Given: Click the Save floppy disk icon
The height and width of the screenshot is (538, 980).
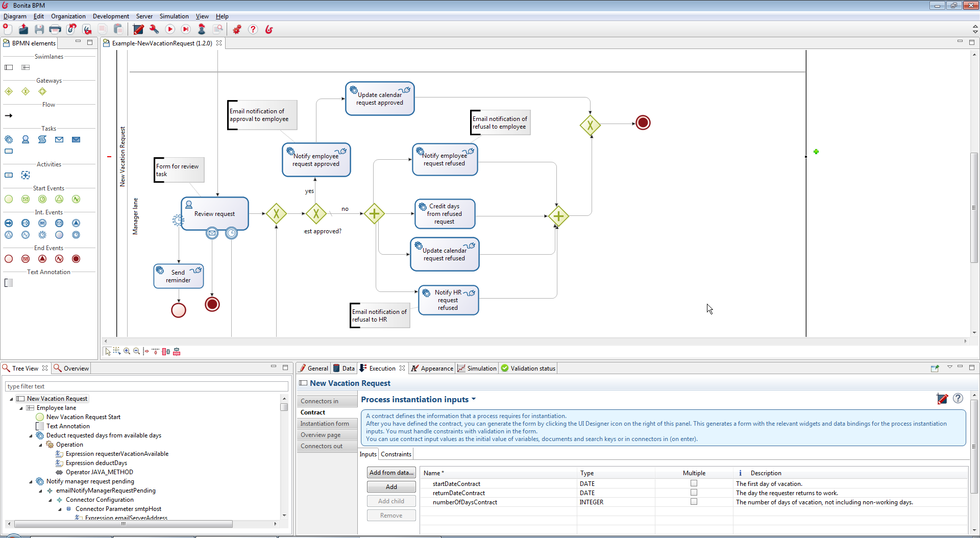Looking at the screenshot, I should [x=39, y=29].
